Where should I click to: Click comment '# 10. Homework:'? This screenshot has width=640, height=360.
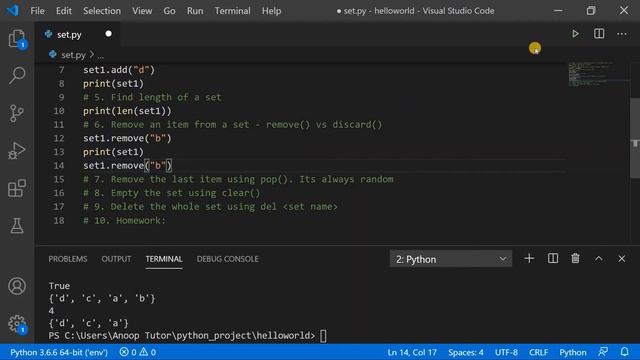[x=124, y=220]
